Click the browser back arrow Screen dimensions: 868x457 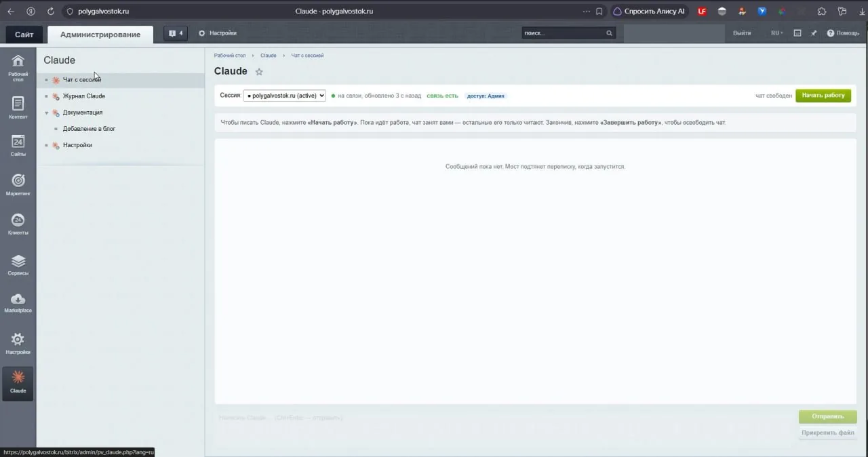coord(11,11)
